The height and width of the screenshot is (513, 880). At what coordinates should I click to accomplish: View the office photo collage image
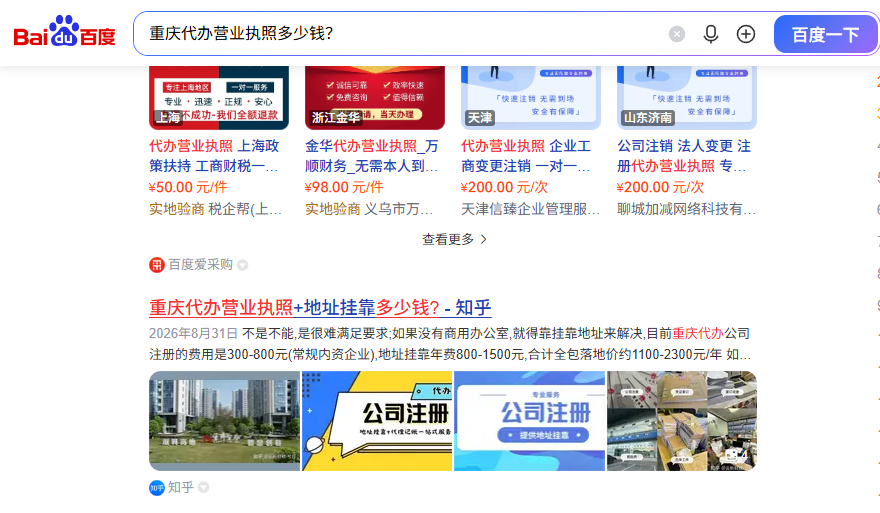[682, 421]
